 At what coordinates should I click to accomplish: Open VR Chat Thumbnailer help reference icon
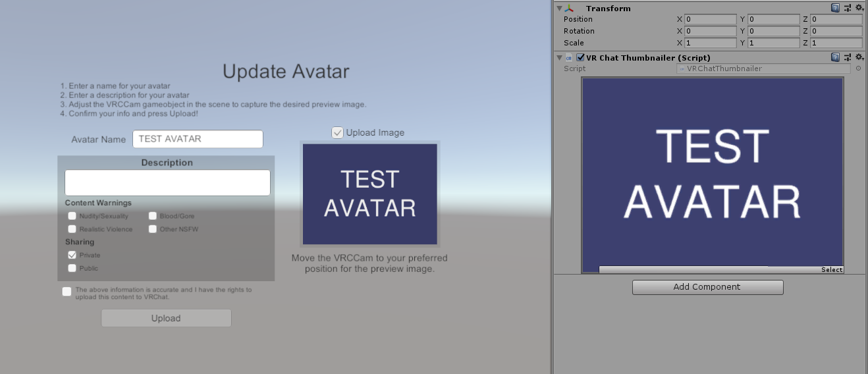835,57
